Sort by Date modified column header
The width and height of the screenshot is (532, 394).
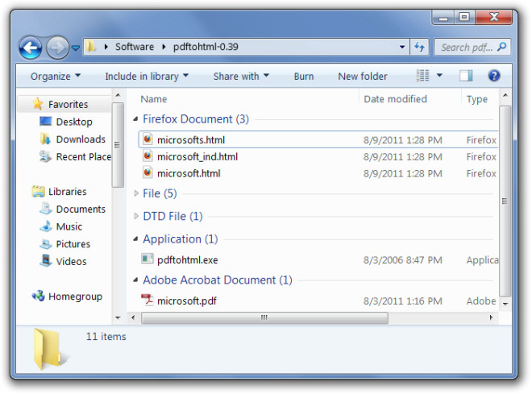click(395, 99)
